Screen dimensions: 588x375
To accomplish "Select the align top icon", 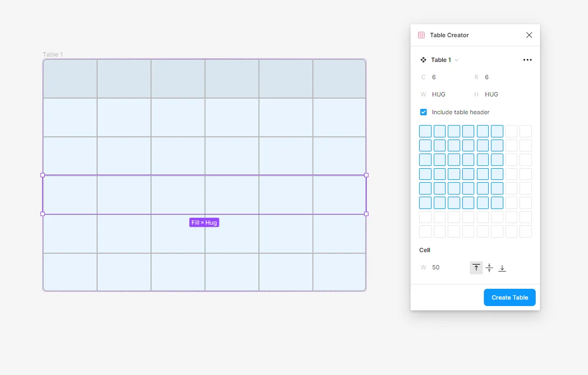I will [476, 268].
